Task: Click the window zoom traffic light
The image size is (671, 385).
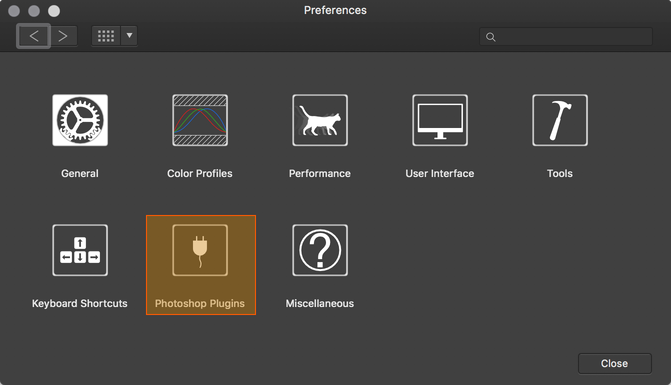Action: point(54,11)
